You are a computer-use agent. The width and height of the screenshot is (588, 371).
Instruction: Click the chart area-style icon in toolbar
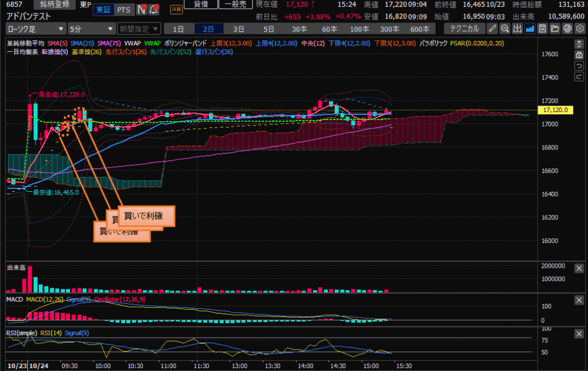(x=530, y=28)
